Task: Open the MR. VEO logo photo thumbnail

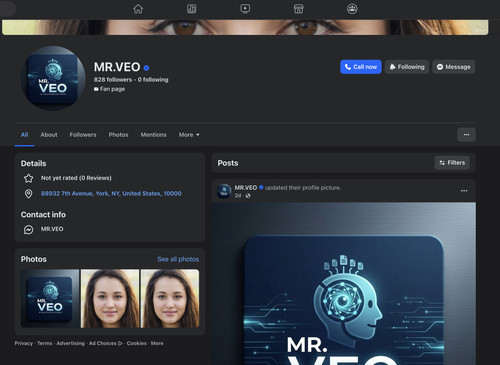Action: [x=50, y=299]
